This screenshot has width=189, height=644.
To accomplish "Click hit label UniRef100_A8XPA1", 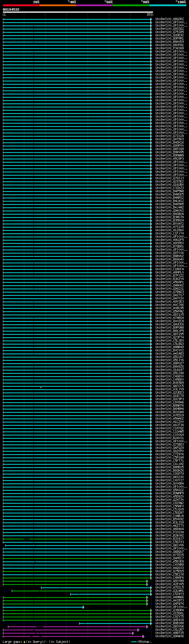I will (170, 45).
